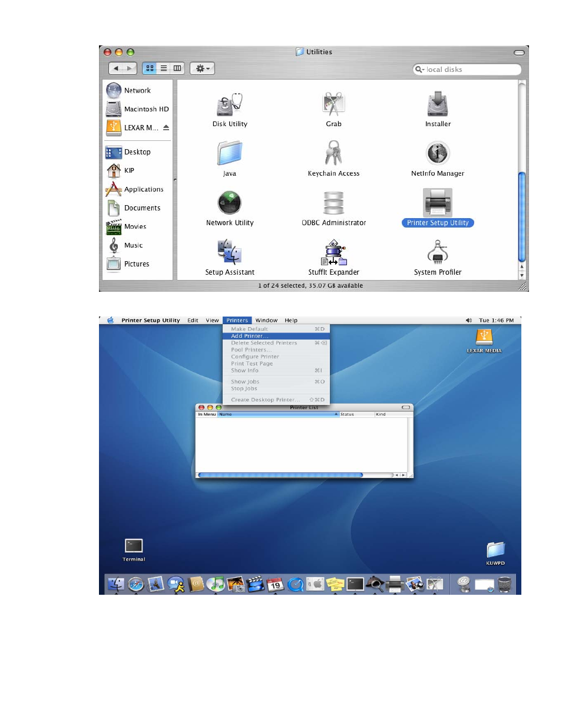Go back in the Utilities Finder window
Viewport: 562px width, 728px height.
pyautogui.click(x=117, y=68)
